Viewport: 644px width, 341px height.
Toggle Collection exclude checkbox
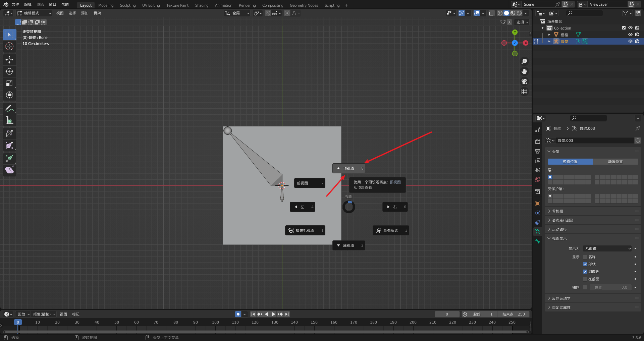point(624,28)
